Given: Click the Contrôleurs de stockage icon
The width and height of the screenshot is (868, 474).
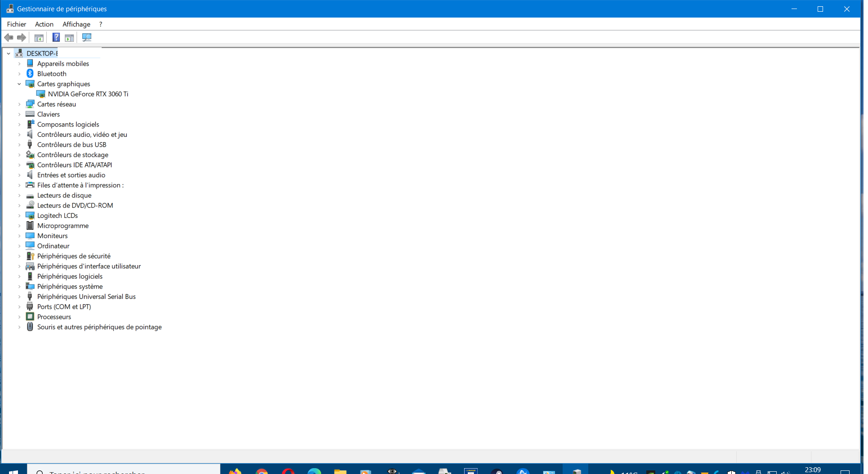Looking at the screenshot, I should click(x=30, y=155).
